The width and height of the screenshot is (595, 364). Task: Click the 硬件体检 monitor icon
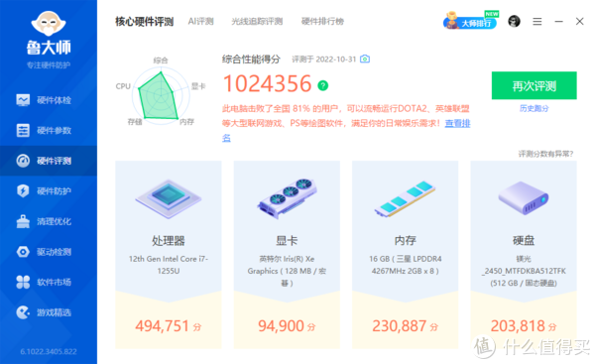click(23, 100)
